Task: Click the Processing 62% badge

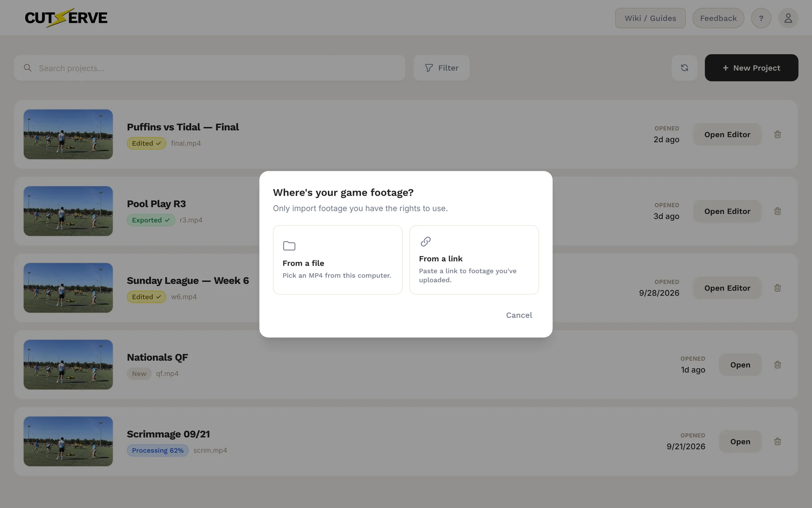Action: pos(158,450)
